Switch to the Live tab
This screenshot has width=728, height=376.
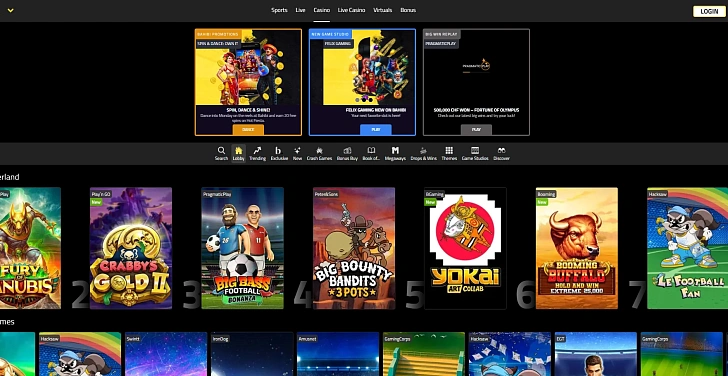[x=300, y=10]
